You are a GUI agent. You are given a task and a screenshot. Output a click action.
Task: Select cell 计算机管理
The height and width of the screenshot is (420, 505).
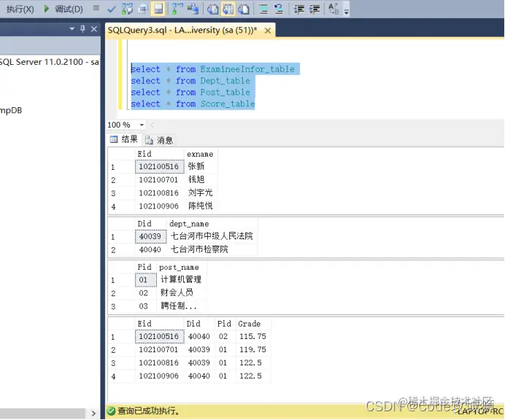182,280
